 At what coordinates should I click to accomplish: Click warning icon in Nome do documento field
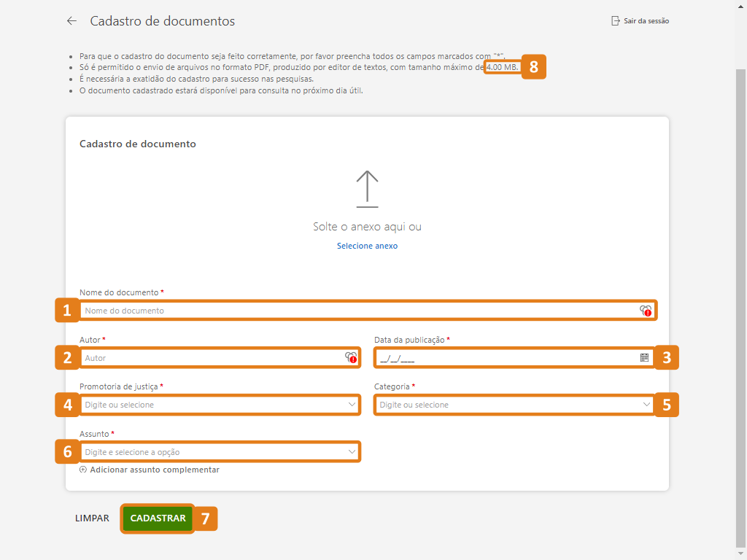tap(646, 311)
